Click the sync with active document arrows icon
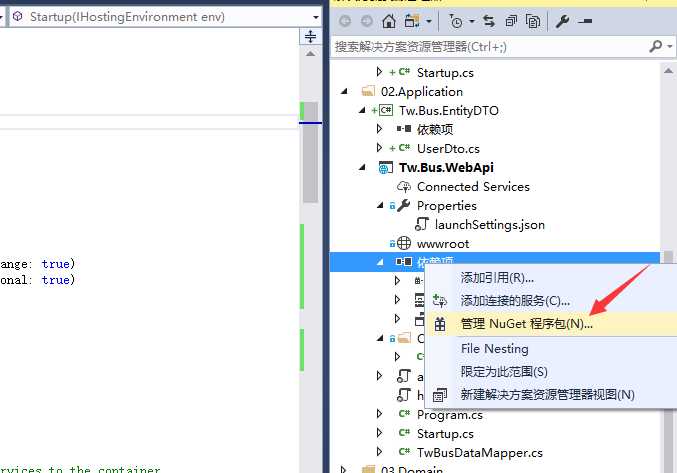This screenshot has width=677, height=473. tap(489, 21)
